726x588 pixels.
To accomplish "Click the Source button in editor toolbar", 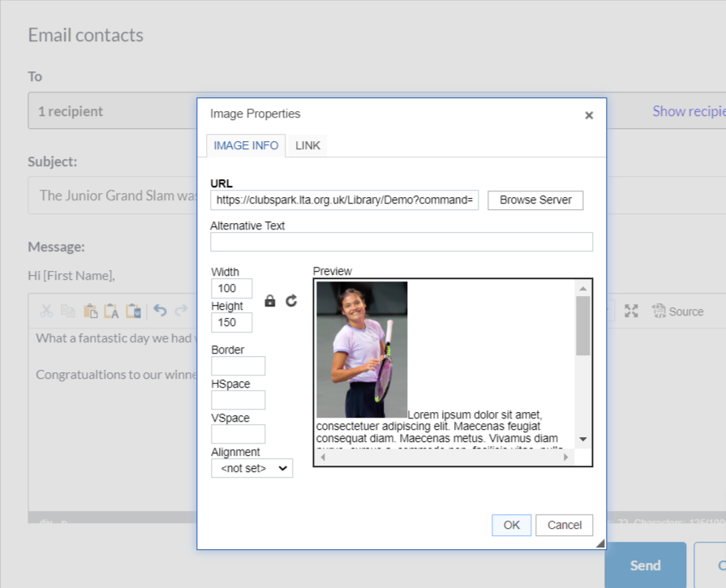I will [x=678, y=311].
